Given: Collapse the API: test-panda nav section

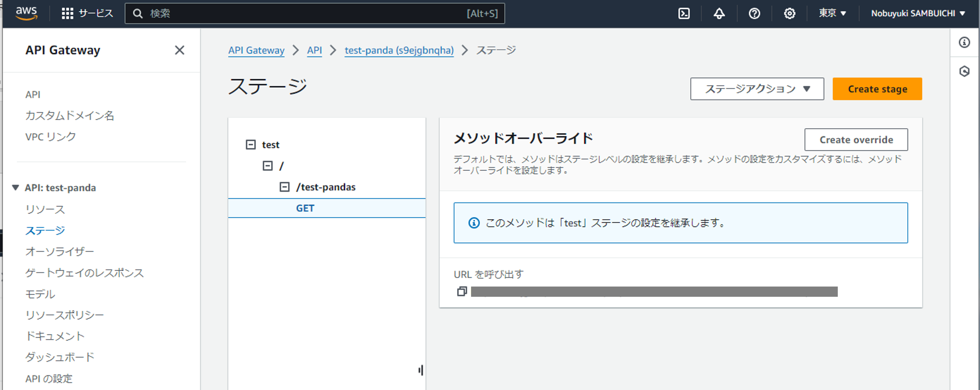Looking at the screenshot, I should [x=16, y=187].
